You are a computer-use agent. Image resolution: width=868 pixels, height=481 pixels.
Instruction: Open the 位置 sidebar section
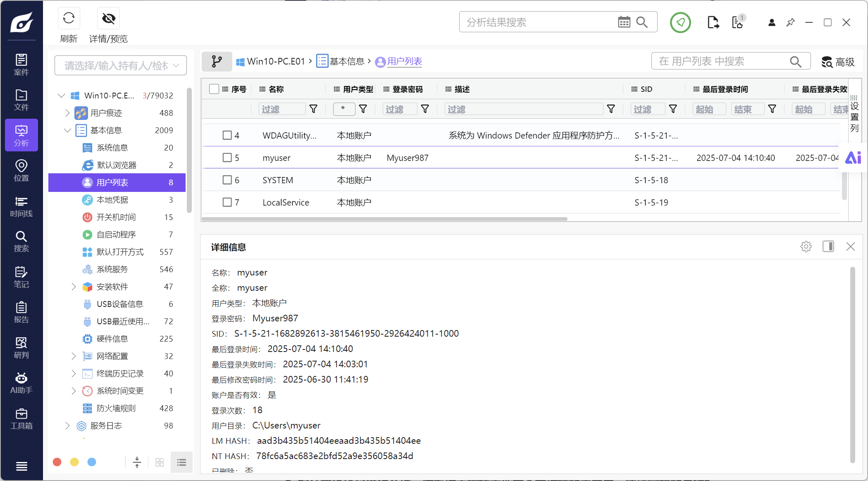[x=21, y=170]
